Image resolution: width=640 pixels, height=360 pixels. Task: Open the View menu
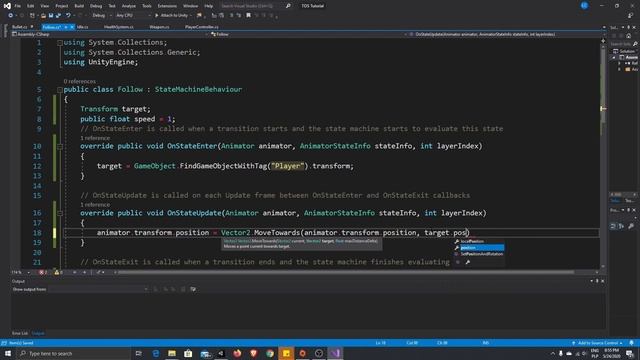click(x=44, y=6)
